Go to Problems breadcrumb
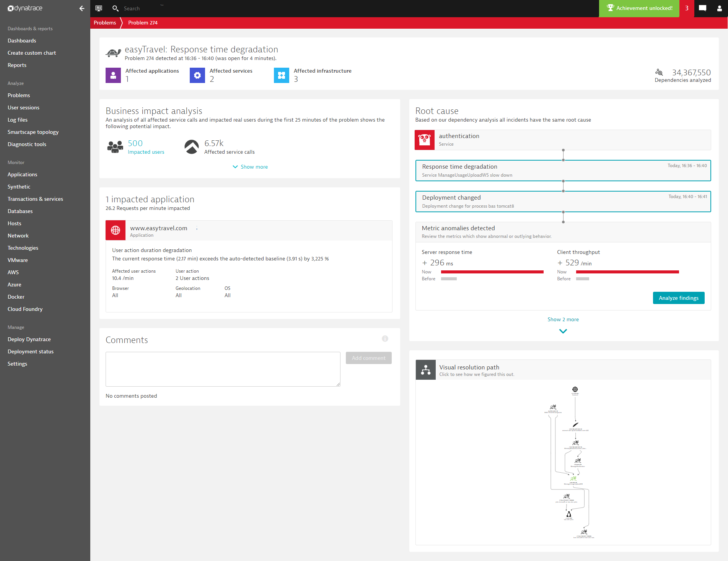The image size is (728, 561). [x=105, y=23]
